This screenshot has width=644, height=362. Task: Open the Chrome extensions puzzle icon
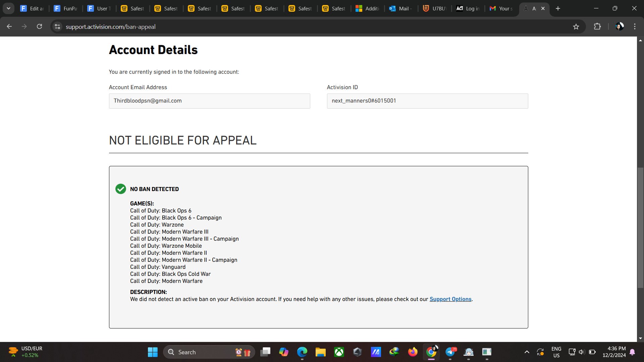point(597,26)
